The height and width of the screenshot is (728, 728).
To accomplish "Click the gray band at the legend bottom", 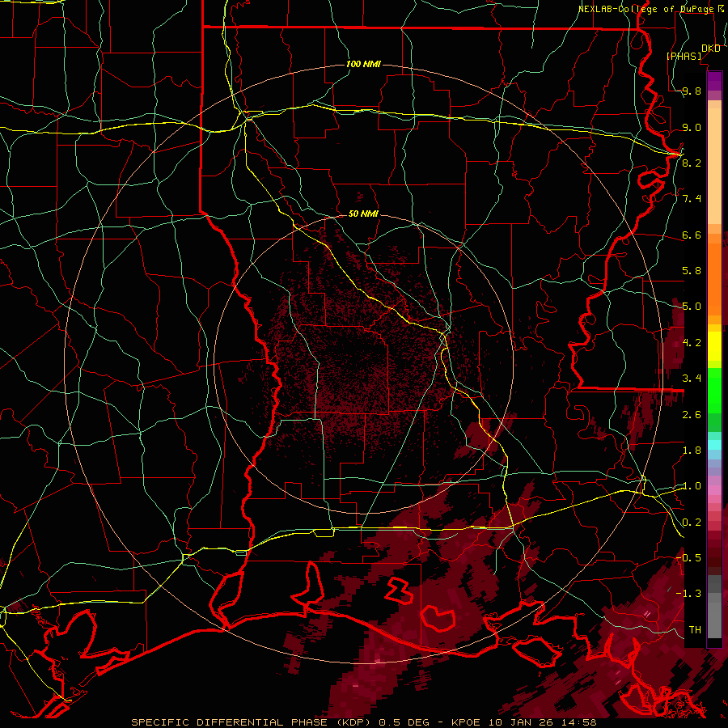I will click(x=714, y=616).
